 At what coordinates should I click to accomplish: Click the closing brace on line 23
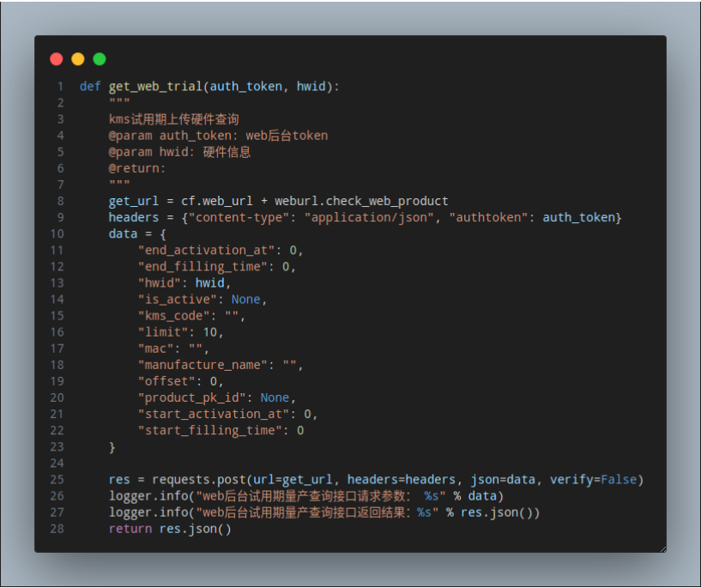112,447
